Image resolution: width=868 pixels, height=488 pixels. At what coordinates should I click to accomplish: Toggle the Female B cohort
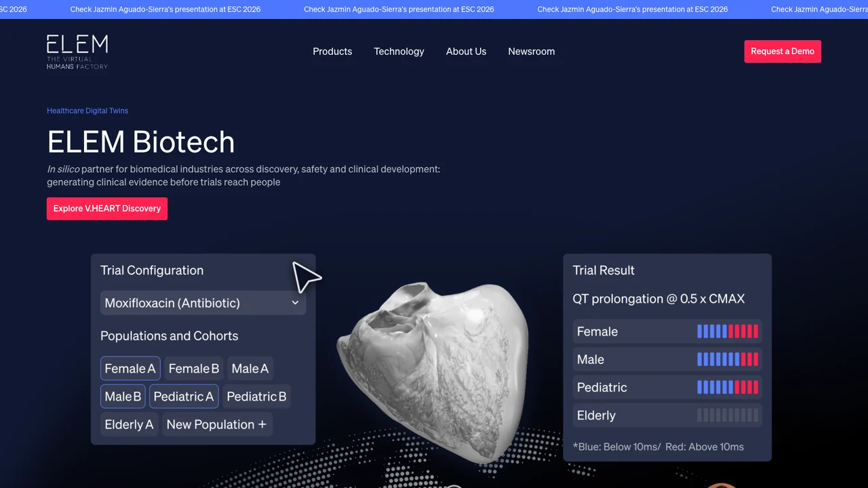(x=194, y=369)
